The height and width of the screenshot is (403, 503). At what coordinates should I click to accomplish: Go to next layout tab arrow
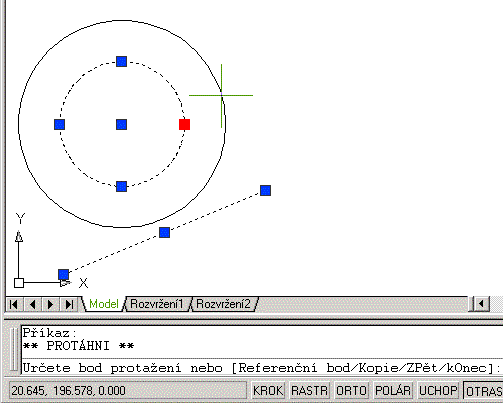[x=50, y=304]
